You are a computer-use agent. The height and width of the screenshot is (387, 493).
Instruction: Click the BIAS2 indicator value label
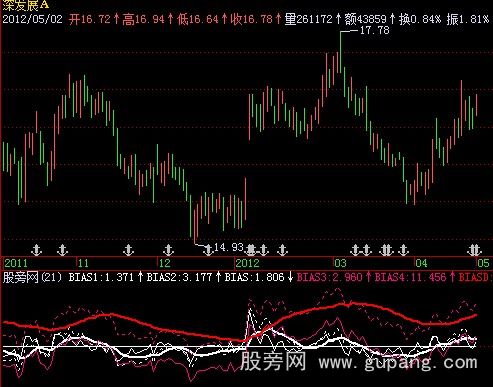pyautogui.click(x=179, y=277)
